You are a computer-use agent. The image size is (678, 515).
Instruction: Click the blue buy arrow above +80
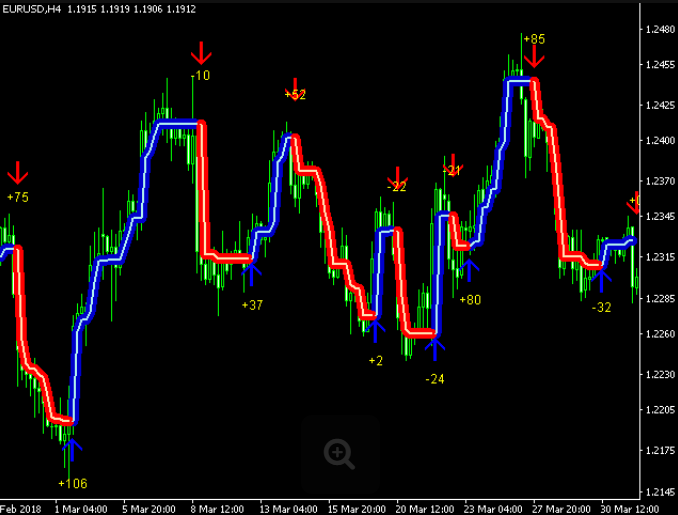point(469,270)
